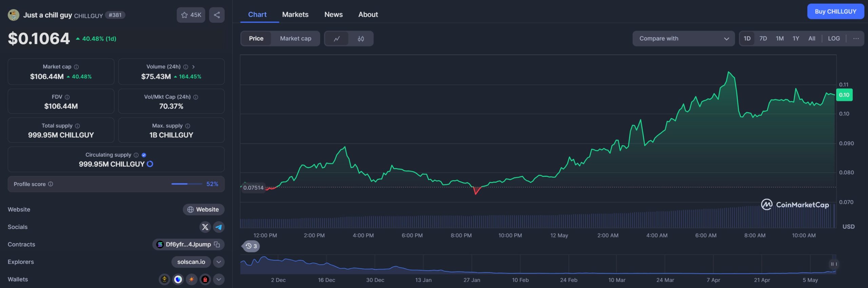
Task: Open the history events badge showing 3
Action: tap(251, 246)
